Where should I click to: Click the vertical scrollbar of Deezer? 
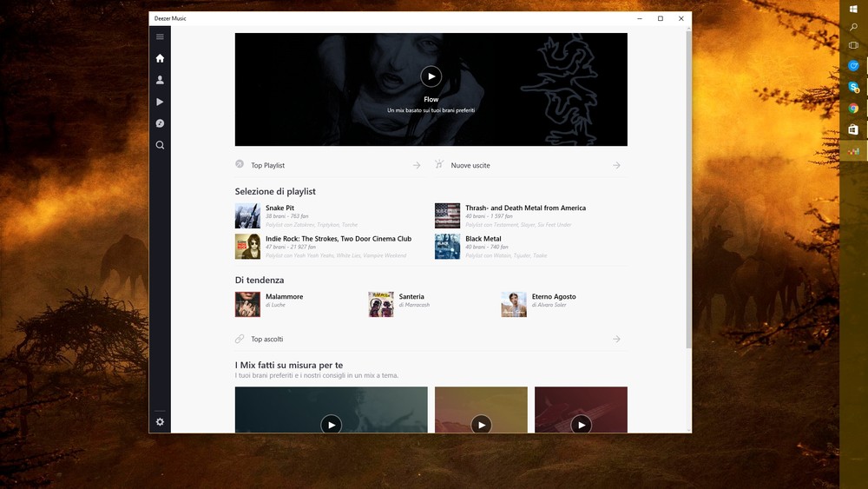tap(688, 190)
